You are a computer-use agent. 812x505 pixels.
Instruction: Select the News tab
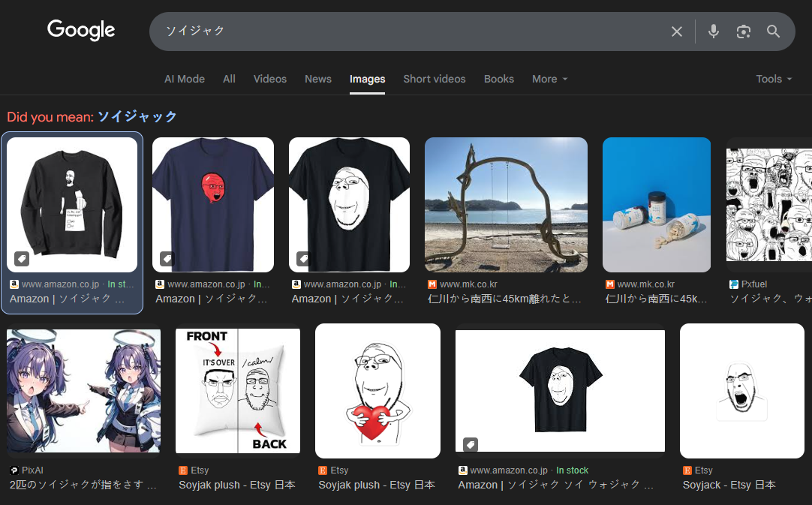[317, 79]
